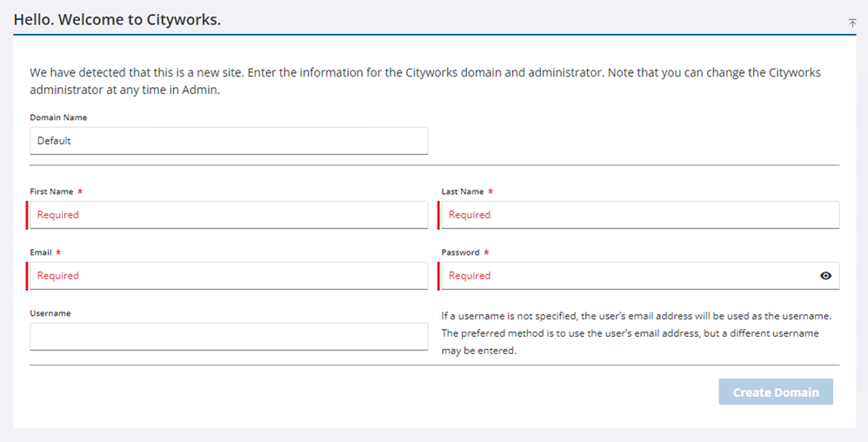Click the Password field label
This screenshot has height=442, width=868.
click(x=460, y=252)
